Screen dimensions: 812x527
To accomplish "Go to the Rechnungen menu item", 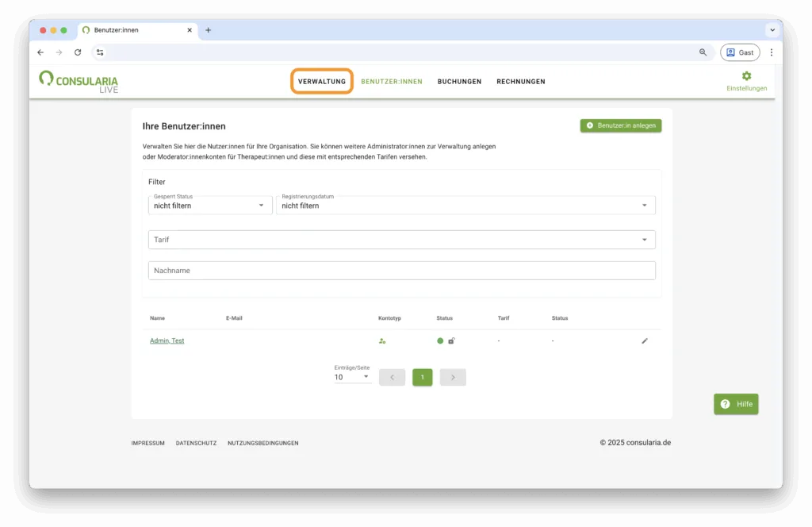I will (x=520, y=82).
